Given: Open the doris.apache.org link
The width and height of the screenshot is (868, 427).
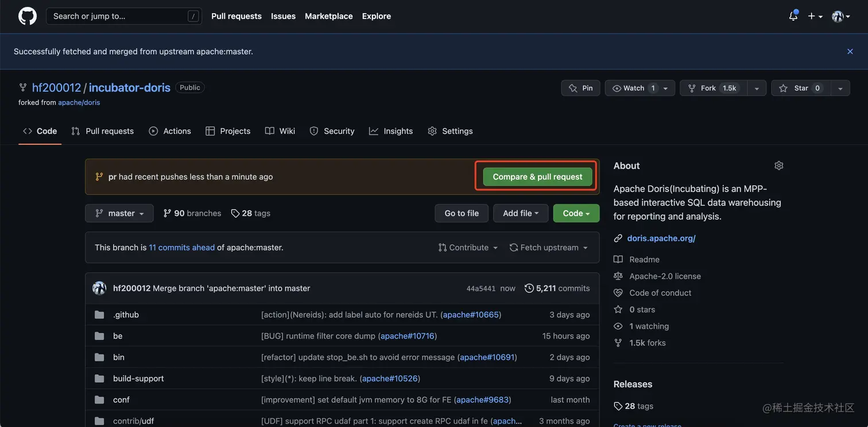Looking at the screenshot, I should [x=661, y=238].
